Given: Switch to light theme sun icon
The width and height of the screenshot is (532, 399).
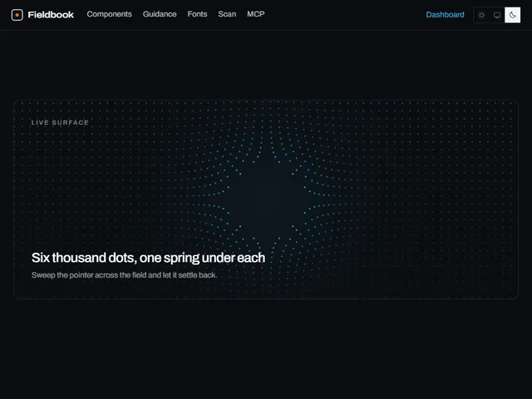Looking at the screenshot, I should click(481, 15).
